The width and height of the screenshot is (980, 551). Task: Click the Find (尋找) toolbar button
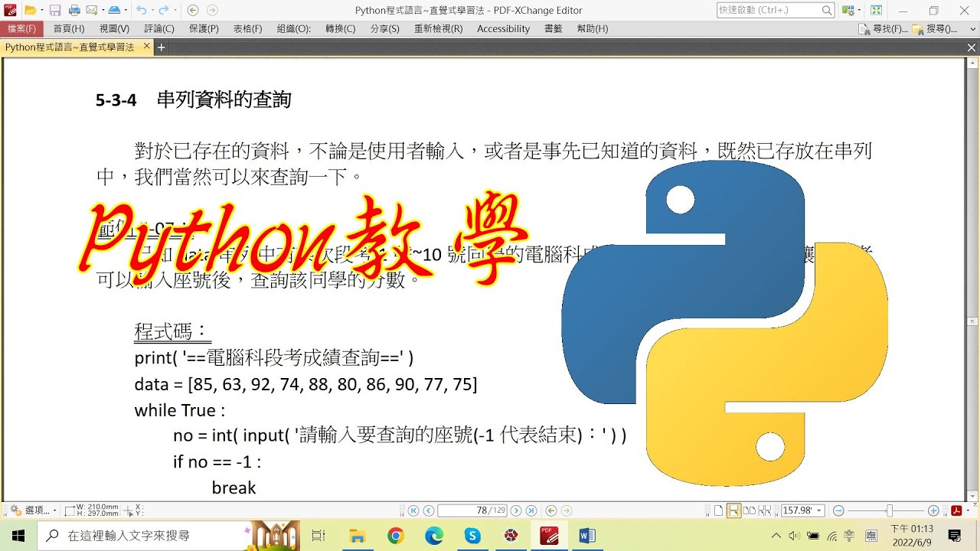884,29
